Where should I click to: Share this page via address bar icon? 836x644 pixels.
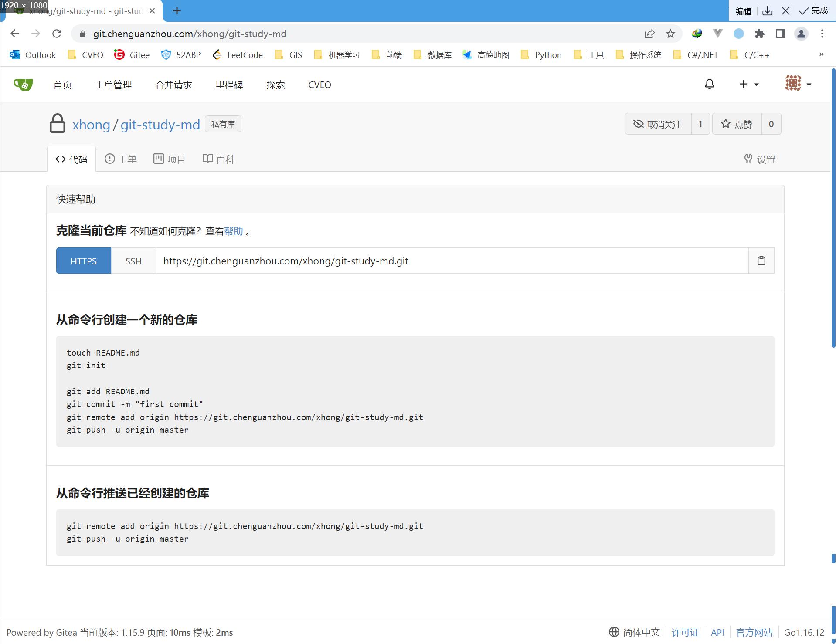pos(649,34)
